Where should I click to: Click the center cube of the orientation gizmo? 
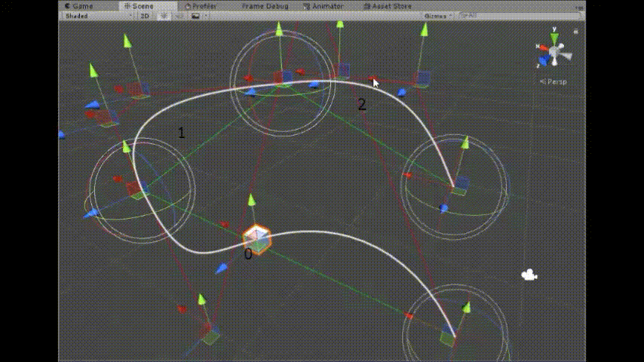[x=554, y=52]
